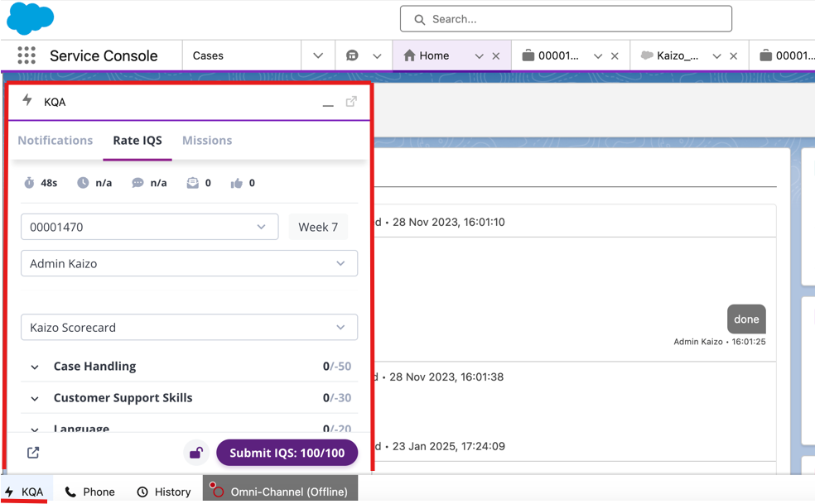
Task: Open the Admin Kaizo agent dropdown
Action: click(x=189, y=263)
